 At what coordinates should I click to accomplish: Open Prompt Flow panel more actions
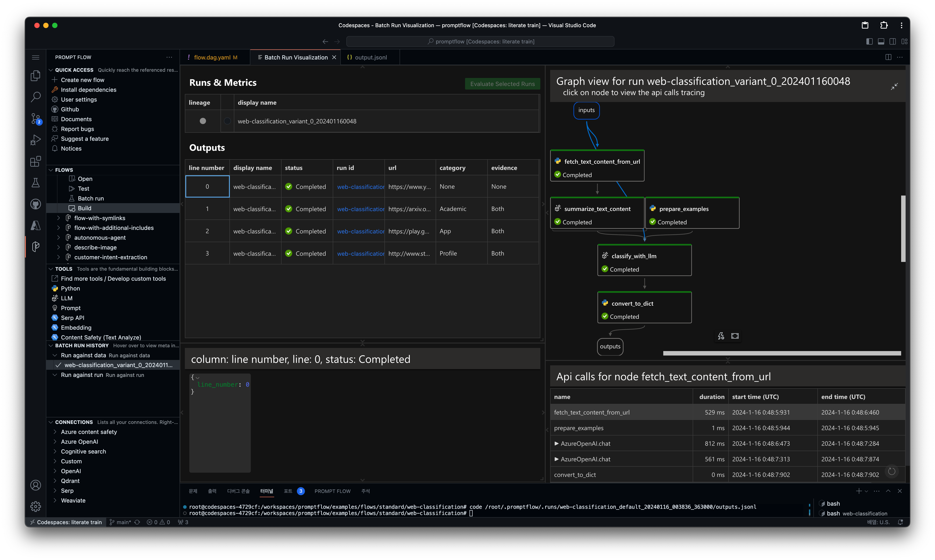pyautogui.click(x=169, y=57)
